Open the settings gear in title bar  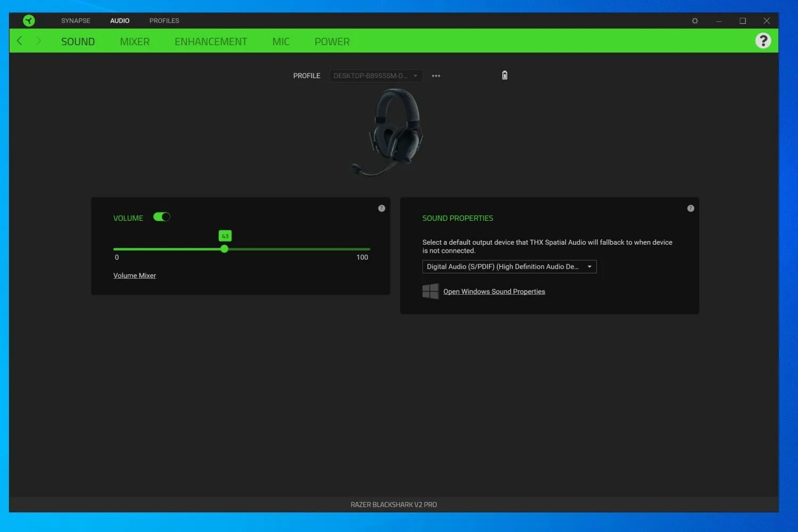tap(695, 21)
